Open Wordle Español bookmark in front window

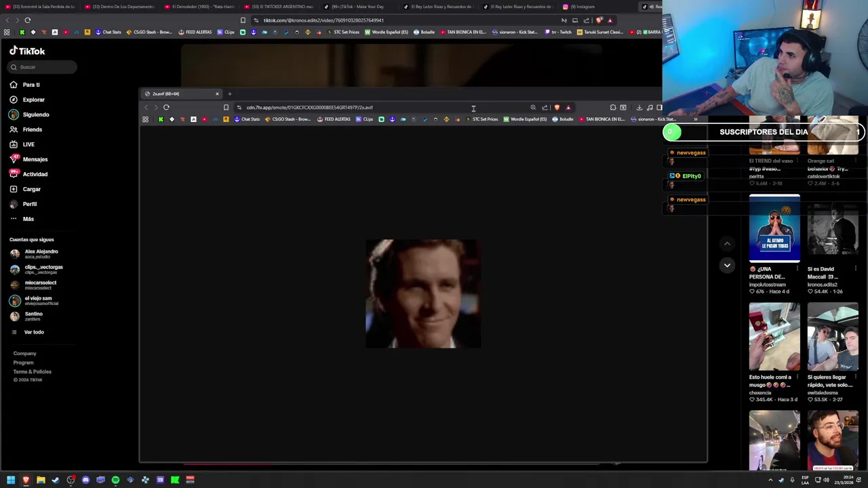pos(525,119)
